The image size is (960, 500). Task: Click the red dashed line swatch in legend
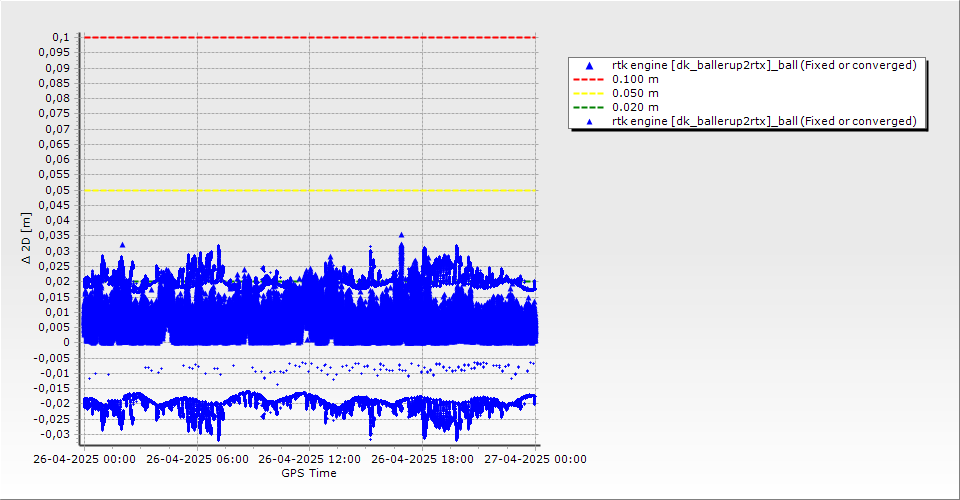point(588,79)
